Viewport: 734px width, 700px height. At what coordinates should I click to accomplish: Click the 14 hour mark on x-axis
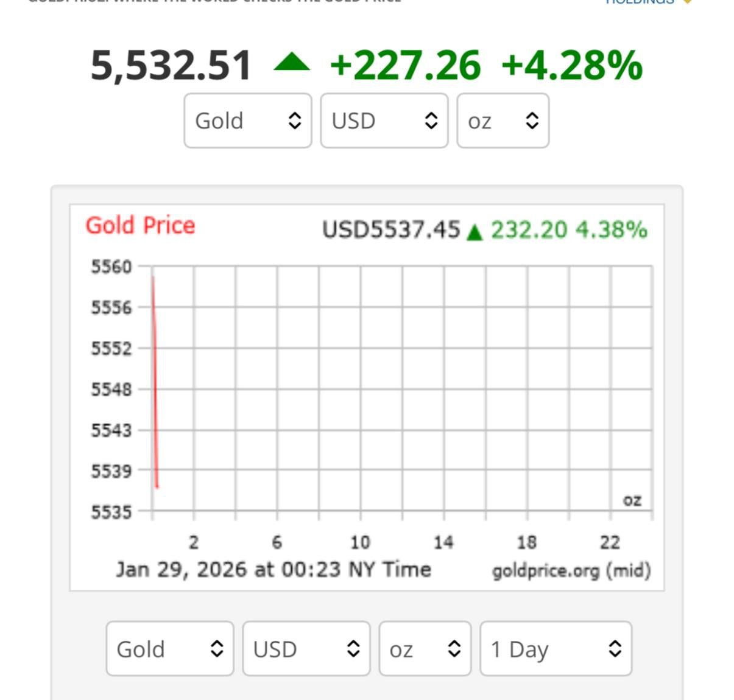443,542
